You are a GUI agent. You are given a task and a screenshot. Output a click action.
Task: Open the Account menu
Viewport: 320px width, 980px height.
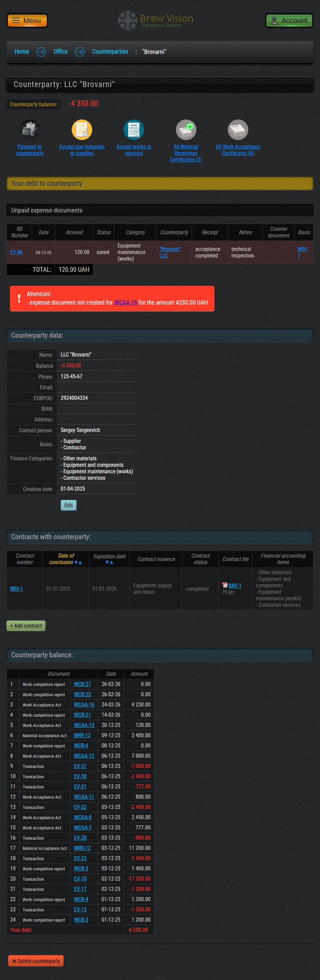tap(289, 20)
